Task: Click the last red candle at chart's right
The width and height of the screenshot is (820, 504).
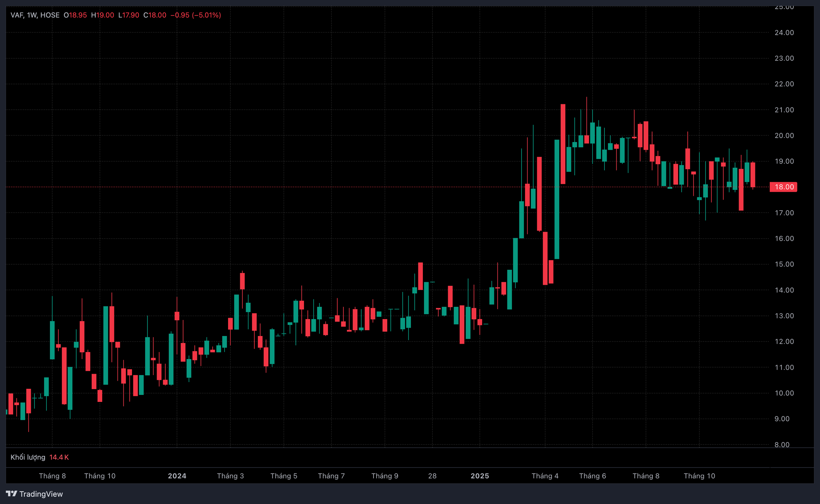Action: coord(753,175)
